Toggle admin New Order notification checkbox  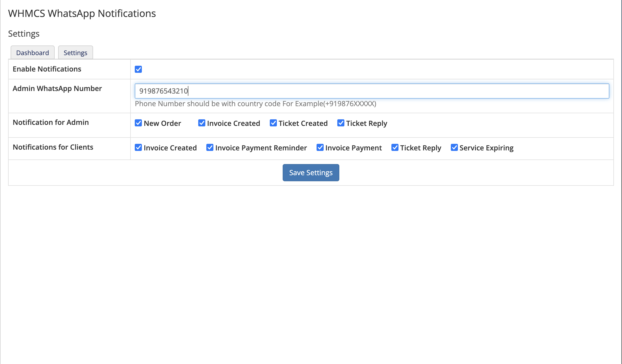[x=138, y=123]
